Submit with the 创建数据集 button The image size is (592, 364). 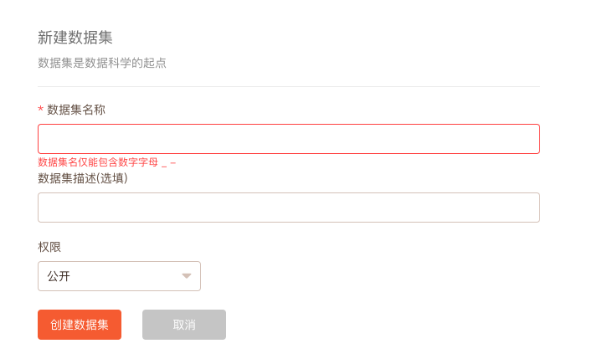point(80,325)
